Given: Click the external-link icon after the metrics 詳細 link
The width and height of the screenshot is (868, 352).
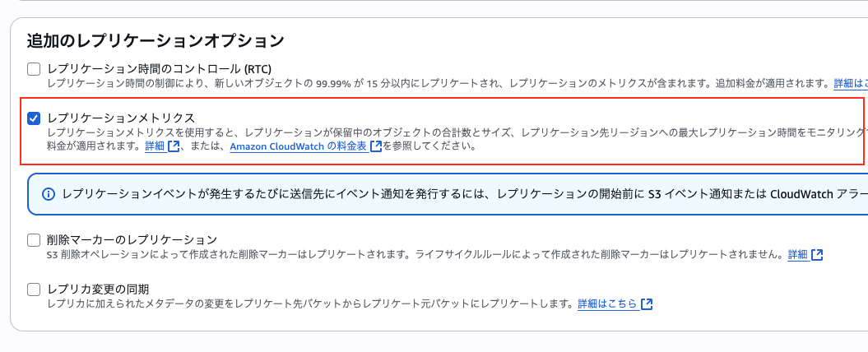Looking at the screenshot, I should [x=174, y=147].
